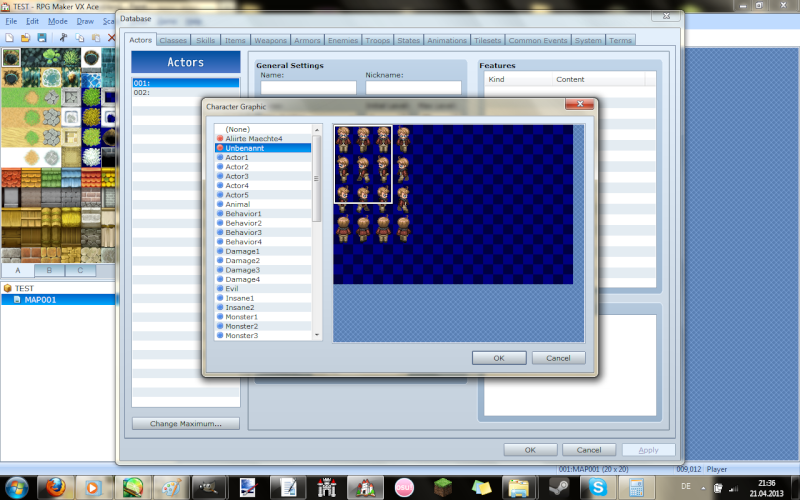This screenshot has width=800, height=500.
Task: Select Damage2 in the graphic list
Action: pos(263,260)
